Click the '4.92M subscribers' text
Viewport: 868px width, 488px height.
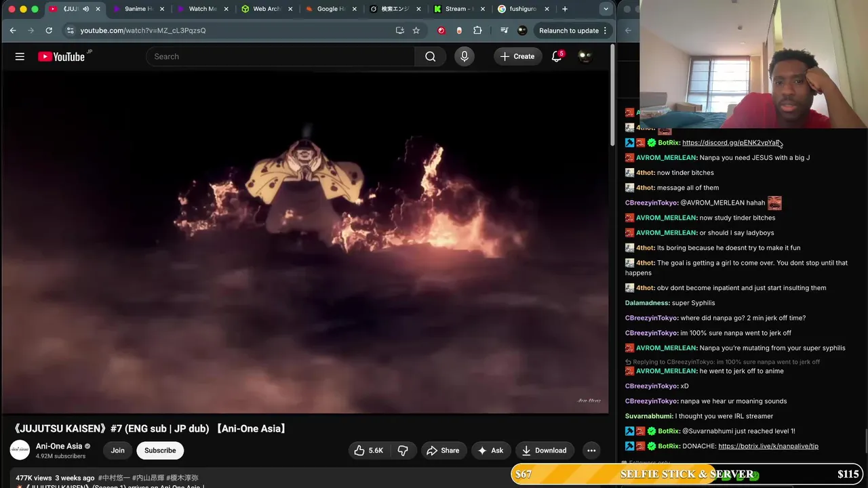pos(62,456)
